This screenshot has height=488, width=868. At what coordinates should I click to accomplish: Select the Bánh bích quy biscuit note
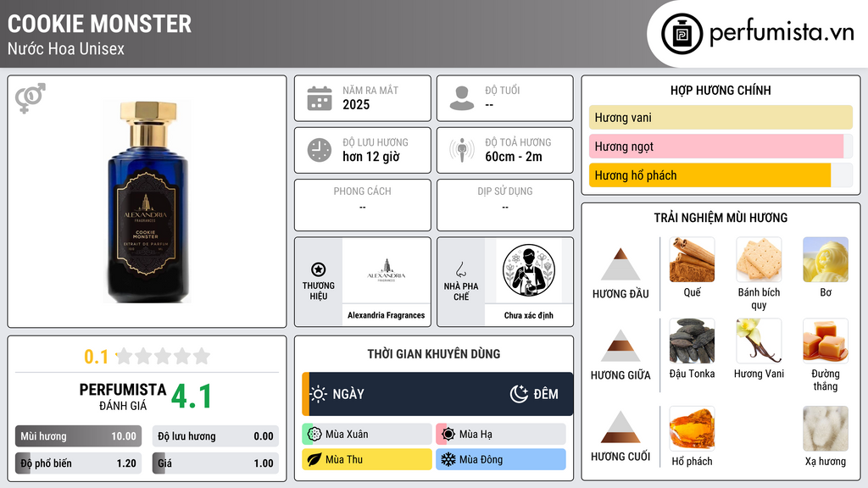point(759,260)
